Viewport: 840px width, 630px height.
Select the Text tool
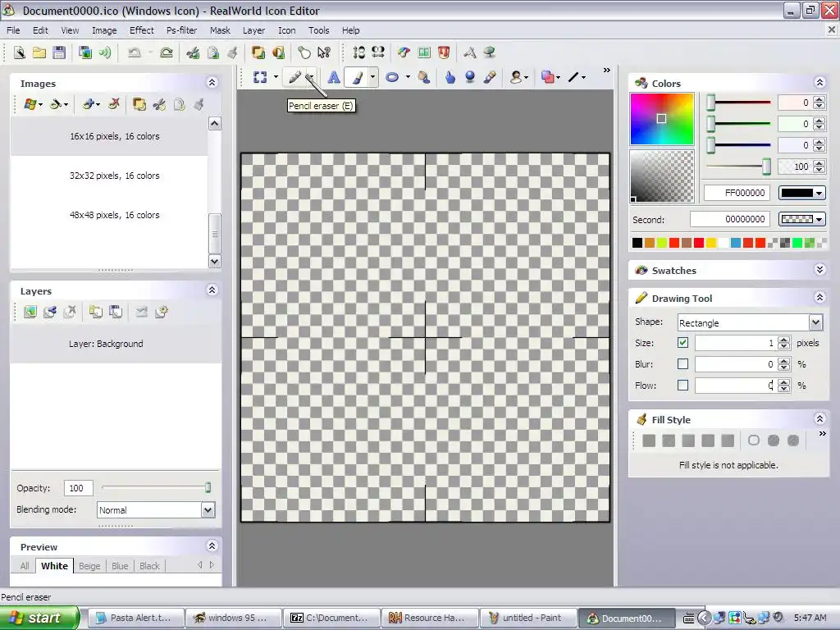point(333,77)
